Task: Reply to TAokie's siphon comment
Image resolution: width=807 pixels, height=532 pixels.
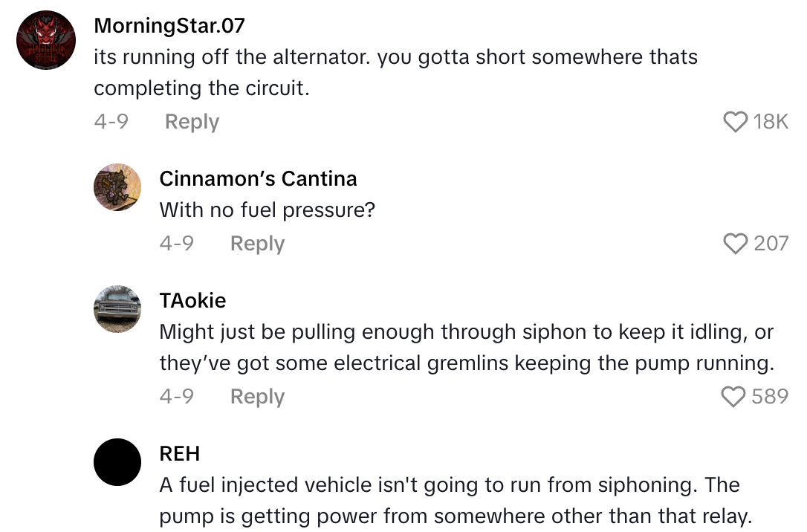Action: [x=257, y=397]
